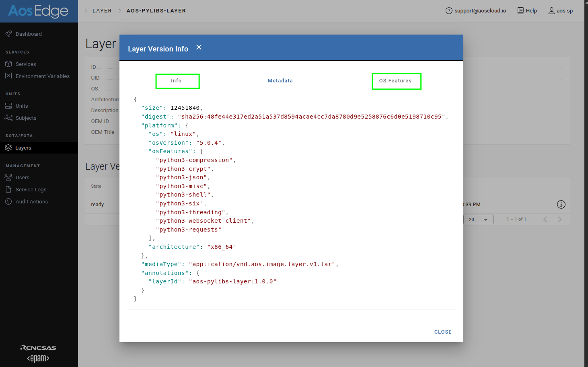The width and height of the screenshot is (588, 367).
Task: Click the Environment Variables icon
Action: (8, 76)
